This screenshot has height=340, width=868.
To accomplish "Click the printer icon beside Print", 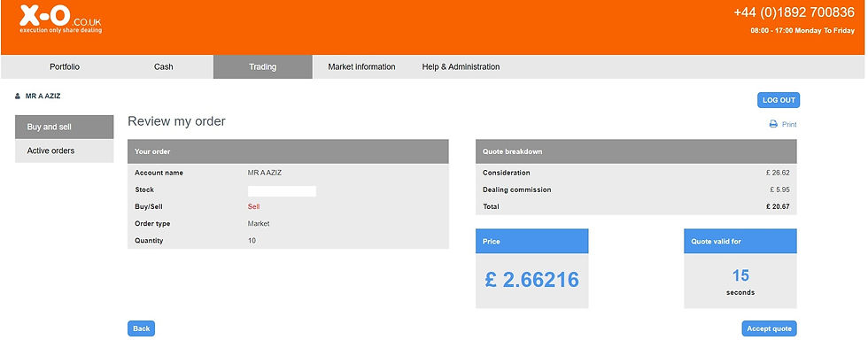I will click(773, 125).
